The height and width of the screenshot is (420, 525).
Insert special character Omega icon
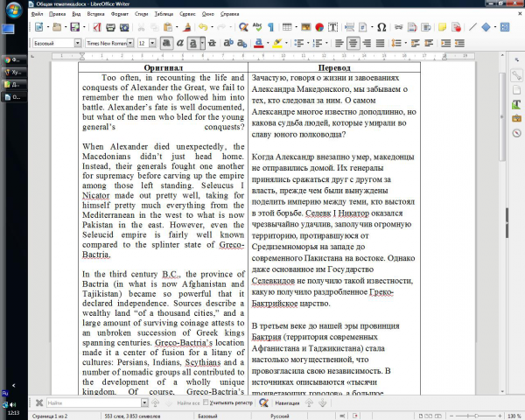(x=381, y=27)
